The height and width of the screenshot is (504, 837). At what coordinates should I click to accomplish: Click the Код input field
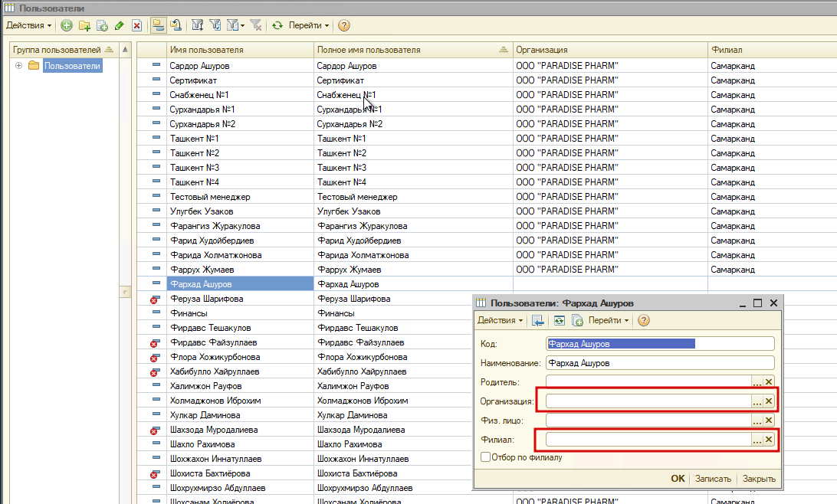(x=660, y=344)
